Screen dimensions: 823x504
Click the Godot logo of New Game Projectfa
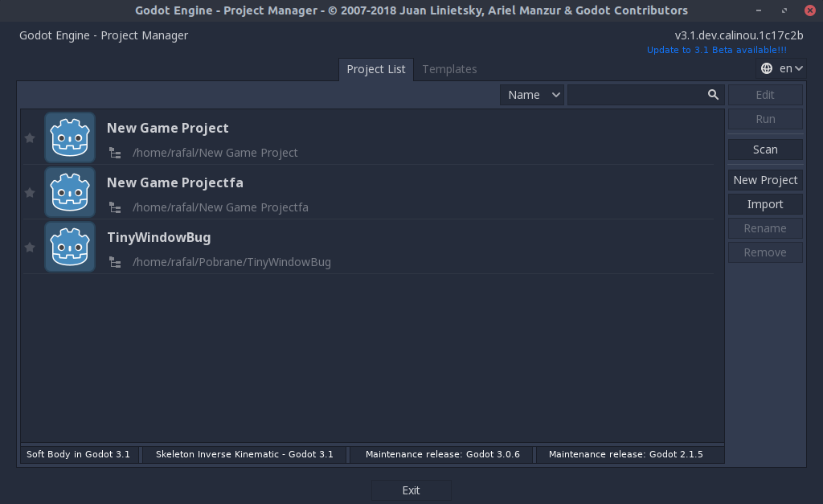click(x=70, y=192)
